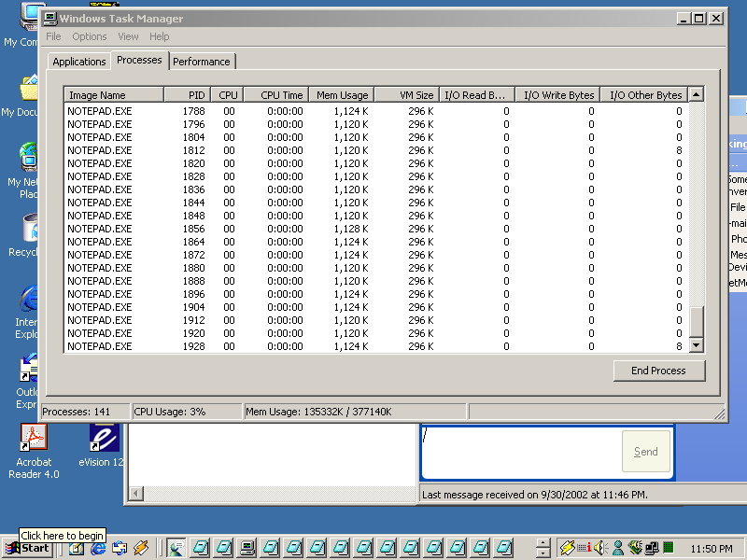Click the process list scroll up arrow
The width and height of the screenshot is (747, 560).
pyautogui.click(x=696, y=95)
